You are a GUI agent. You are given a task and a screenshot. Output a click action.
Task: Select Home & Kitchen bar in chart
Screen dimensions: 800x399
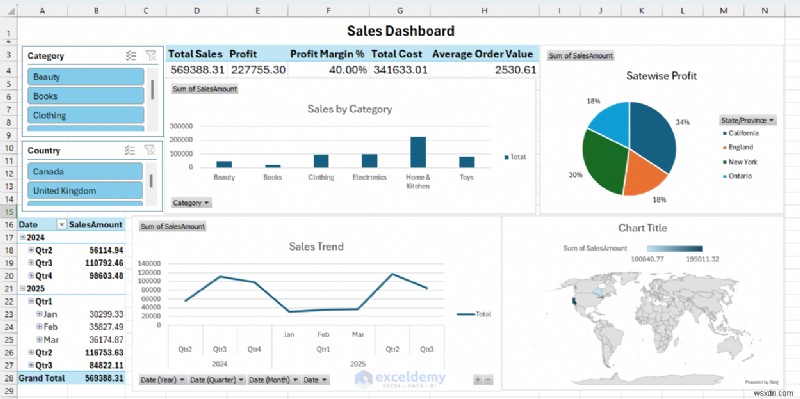(418, 152)
